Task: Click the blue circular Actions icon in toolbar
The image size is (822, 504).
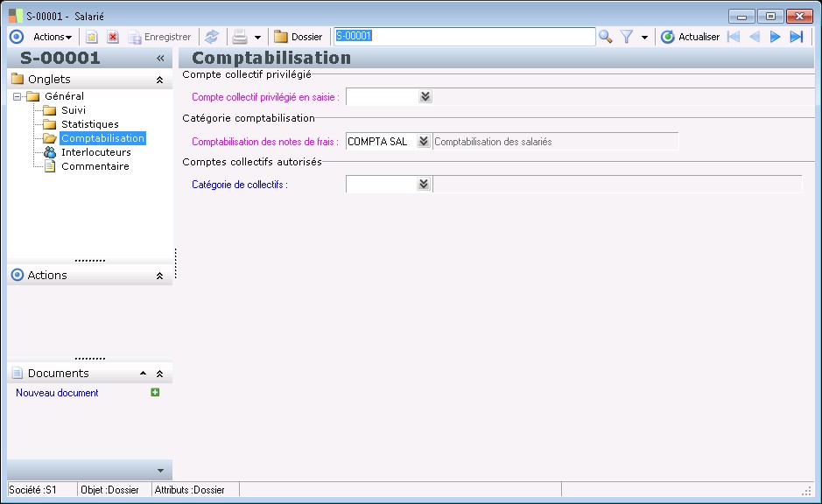Action: 17,37
